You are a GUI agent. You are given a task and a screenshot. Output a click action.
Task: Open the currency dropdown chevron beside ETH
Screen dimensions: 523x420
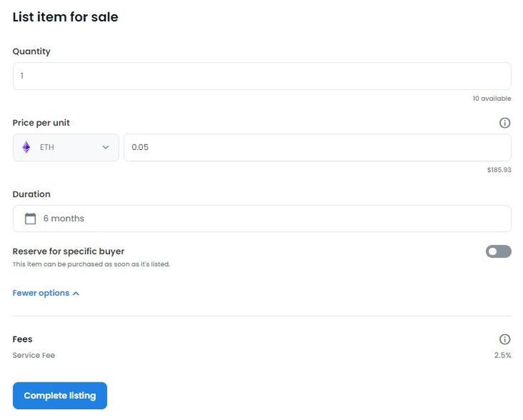click(x=105, y=148)
